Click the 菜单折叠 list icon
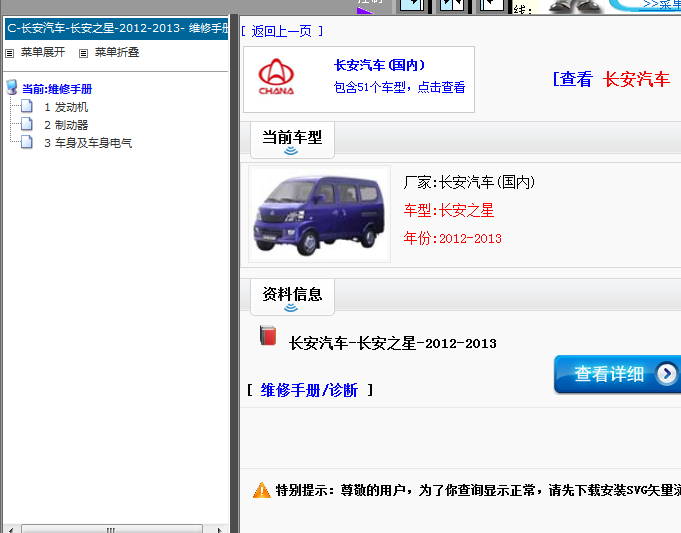The height and width of the screenshot is (533, 681). pyautogui.click(x=83, y=53)
